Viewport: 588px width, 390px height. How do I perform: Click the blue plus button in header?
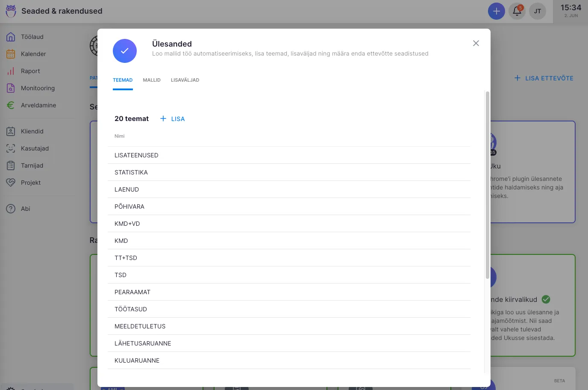tap(496, 11)
